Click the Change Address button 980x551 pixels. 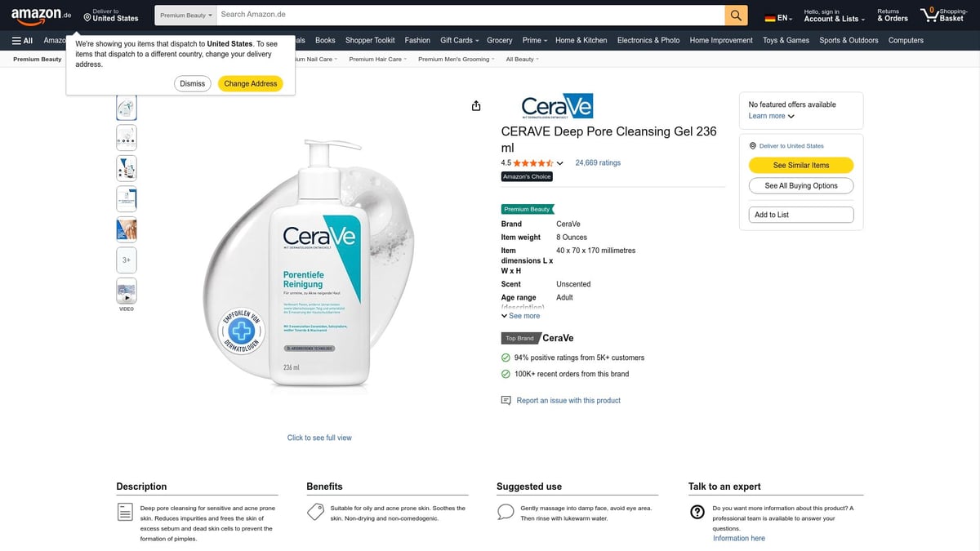point(250,82)
